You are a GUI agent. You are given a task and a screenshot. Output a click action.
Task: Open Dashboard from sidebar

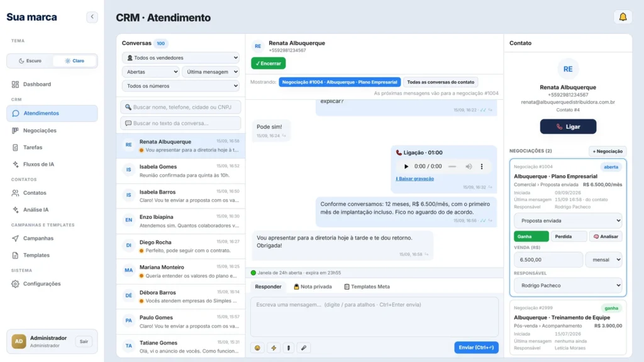click(x=52, y=84)
